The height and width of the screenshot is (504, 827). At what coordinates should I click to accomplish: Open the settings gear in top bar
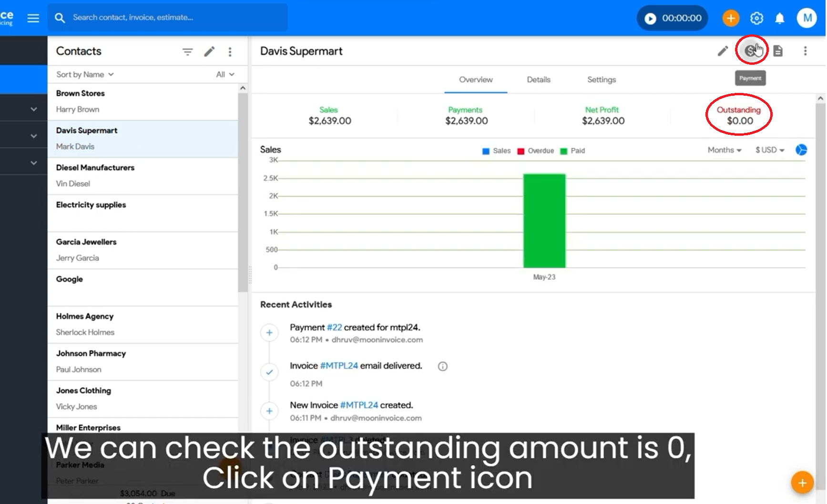(x=756, y=19)
